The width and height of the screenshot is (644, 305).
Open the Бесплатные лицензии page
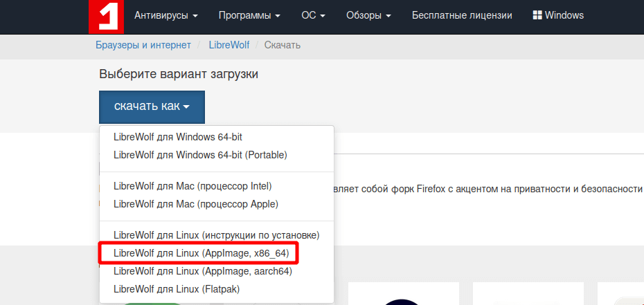click(462, 15)
